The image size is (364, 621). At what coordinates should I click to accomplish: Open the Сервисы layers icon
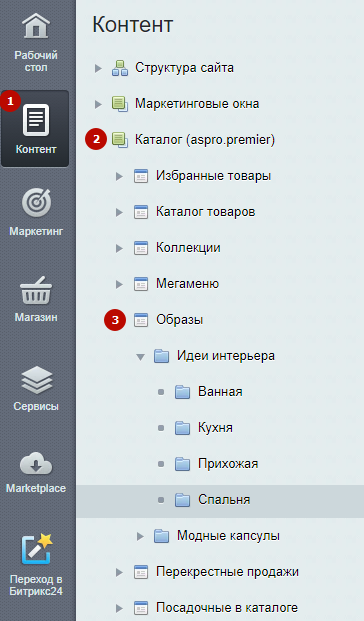click(x=36, y=380)
